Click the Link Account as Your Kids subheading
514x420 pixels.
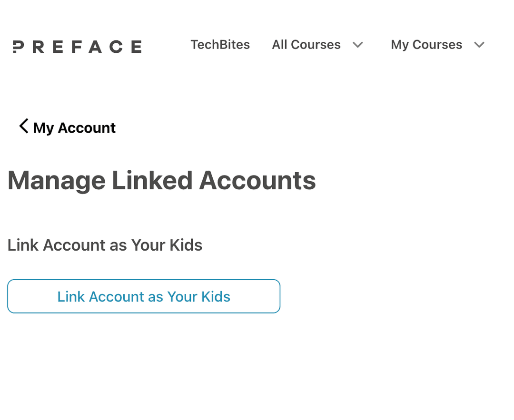(105, 245)
